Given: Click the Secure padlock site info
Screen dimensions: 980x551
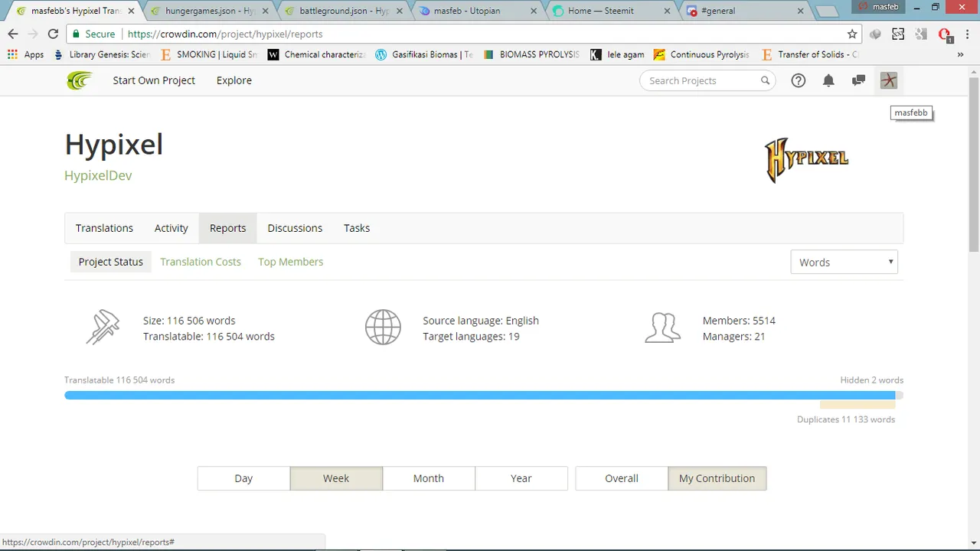Looking at the screenshot, I should 93,34.
